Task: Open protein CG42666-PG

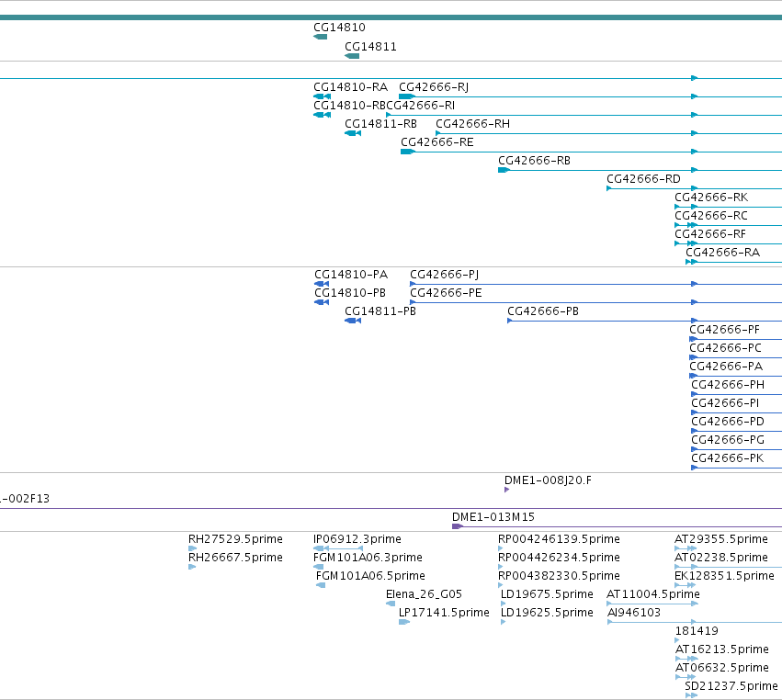Action: (x=728, y=440)
